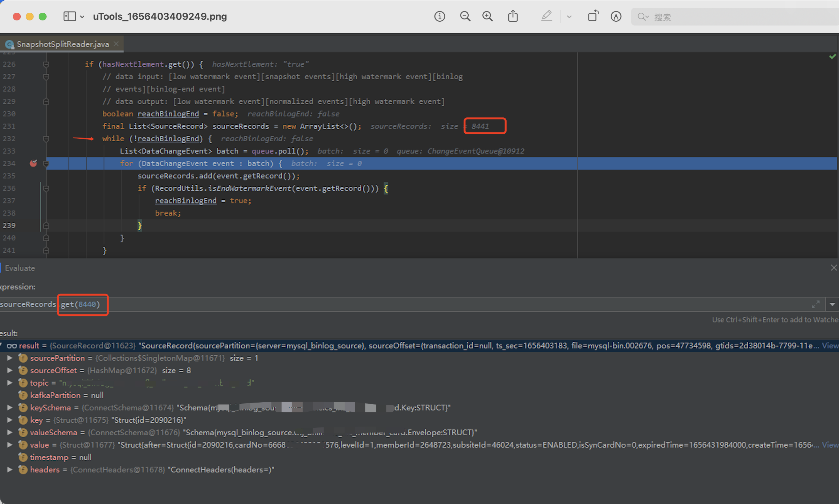Click the break statement on line 238
This screenshot has width=839, height=504.
(x=168, y=213)
